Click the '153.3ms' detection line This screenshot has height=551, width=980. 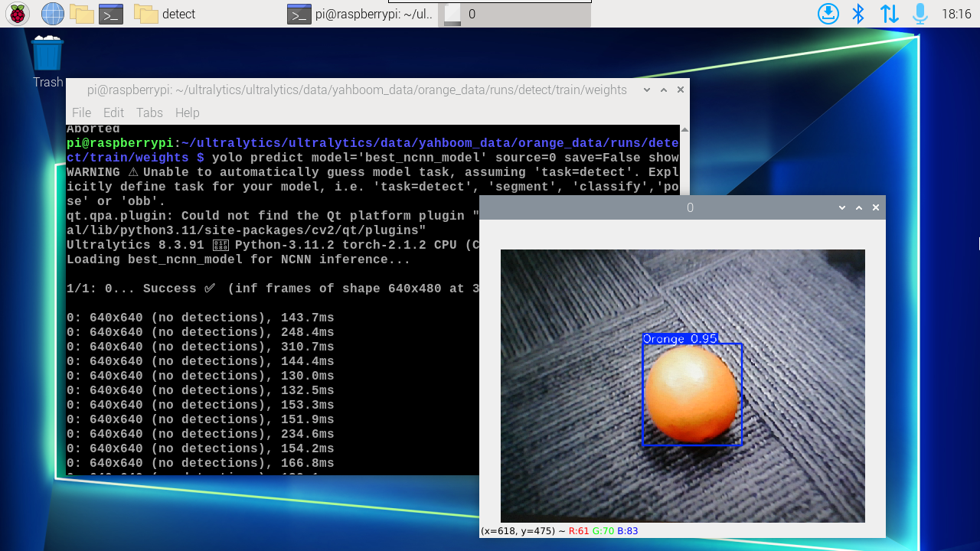(x=201, y=405)
